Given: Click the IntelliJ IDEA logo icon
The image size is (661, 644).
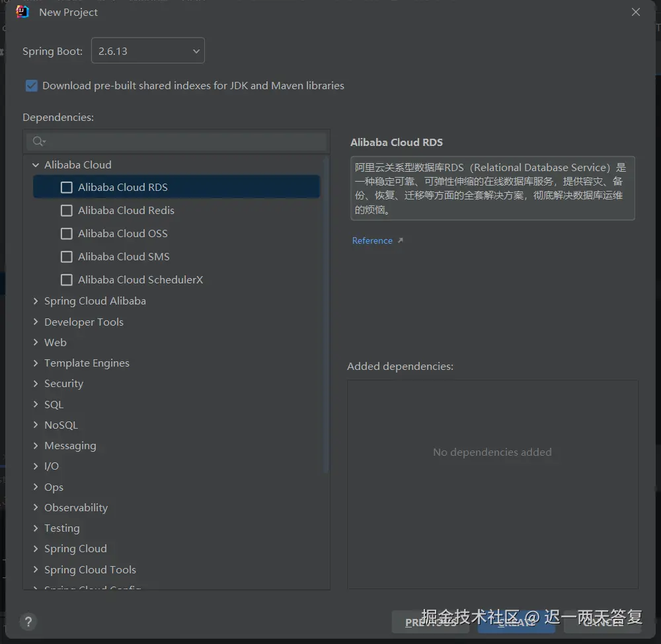Looking at the screenshot, I should coord(22,12).
